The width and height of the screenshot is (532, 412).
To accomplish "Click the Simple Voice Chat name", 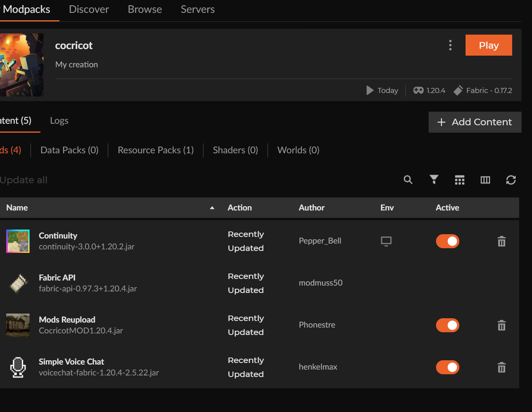I will [x=72, y=362].
